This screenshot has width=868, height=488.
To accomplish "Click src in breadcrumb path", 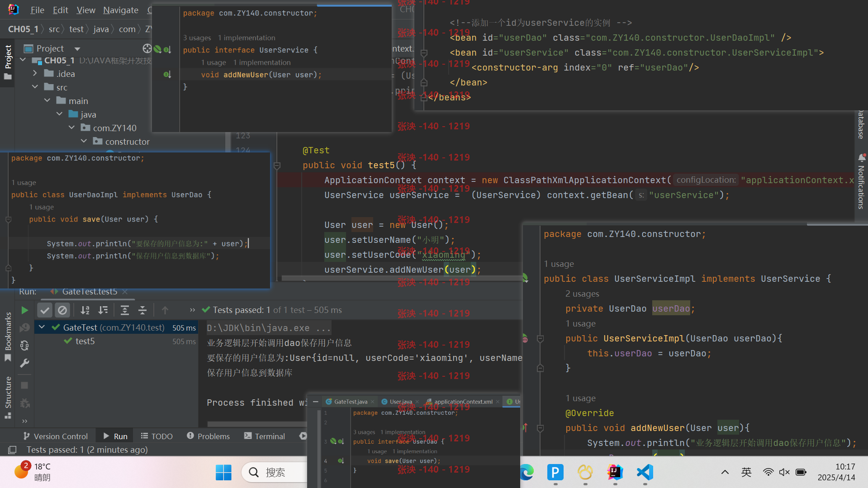I will click(x=54, y=29).
